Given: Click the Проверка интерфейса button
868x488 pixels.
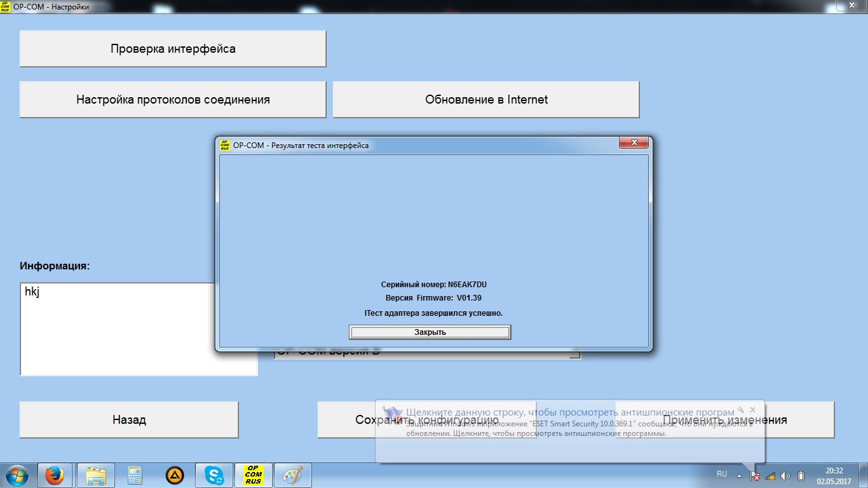Looking at the screenshot, I should [x=173, y=48].
